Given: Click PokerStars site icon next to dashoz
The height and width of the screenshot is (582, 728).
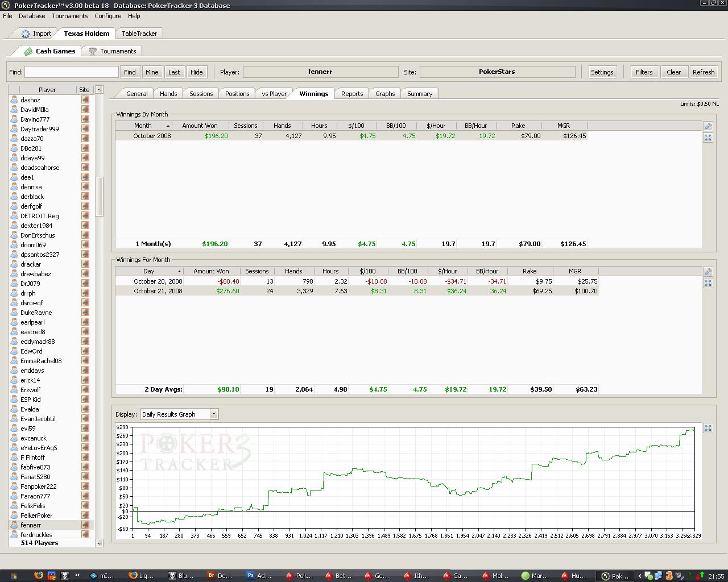Looking at the screenshot, I should tap(85, 99).
